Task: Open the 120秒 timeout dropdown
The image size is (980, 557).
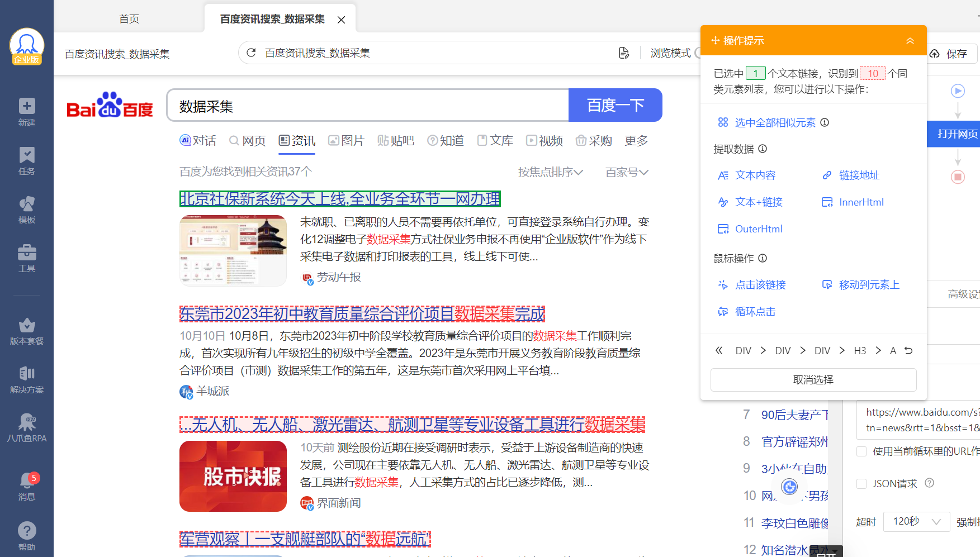Action: pos(917,521)
